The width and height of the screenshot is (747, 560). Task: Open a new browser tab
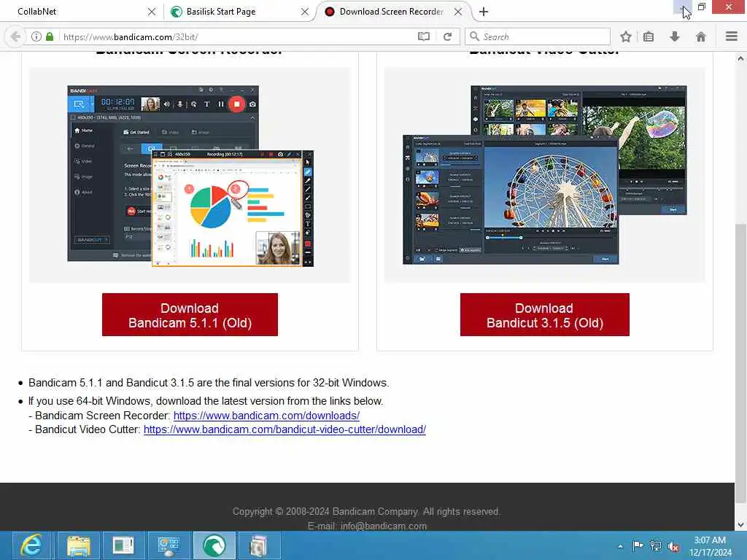pos(484,12)
